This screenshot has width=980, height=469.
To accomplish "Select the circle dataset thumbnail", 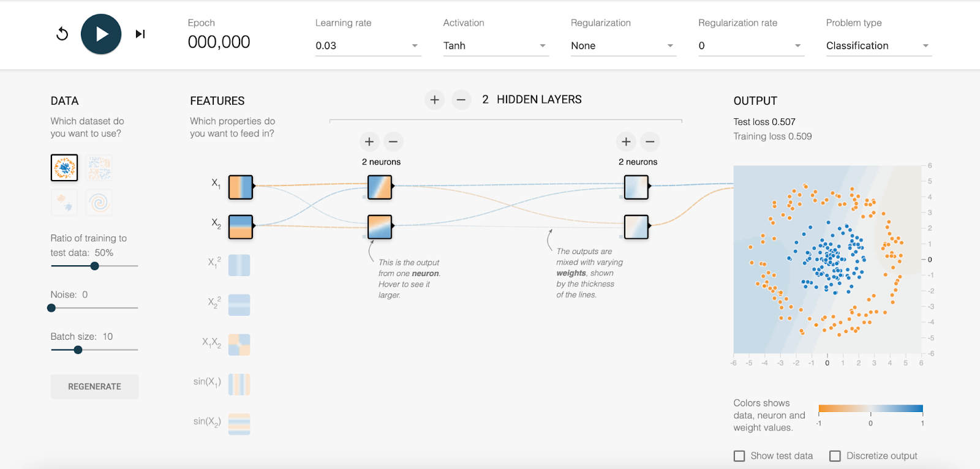I will (64, 168).
